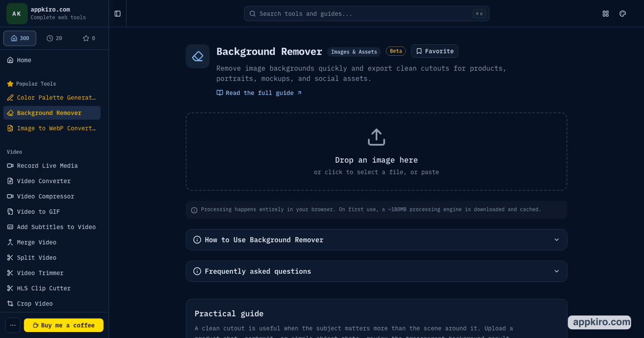Open Add Subtitles to Video tool
Image resolution: width=644 pixels, height=338 pixels.
[x=52, y=227]
